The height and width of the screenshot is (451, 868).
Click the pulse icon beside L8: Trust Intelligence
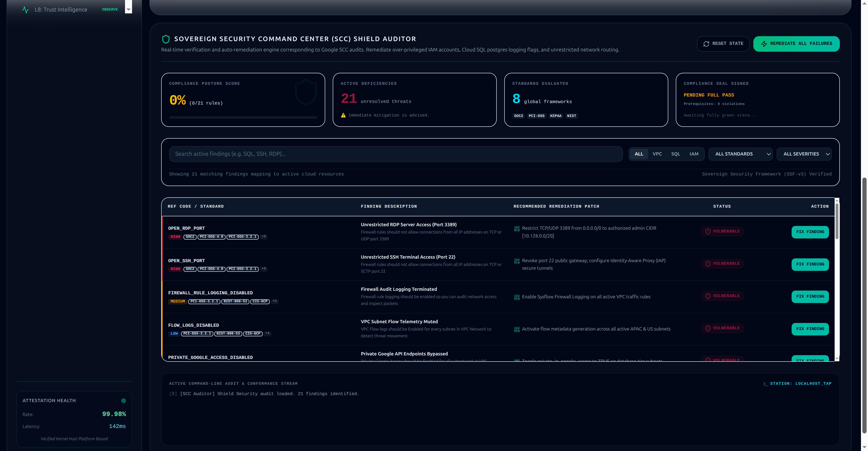[x=25, y=10]
